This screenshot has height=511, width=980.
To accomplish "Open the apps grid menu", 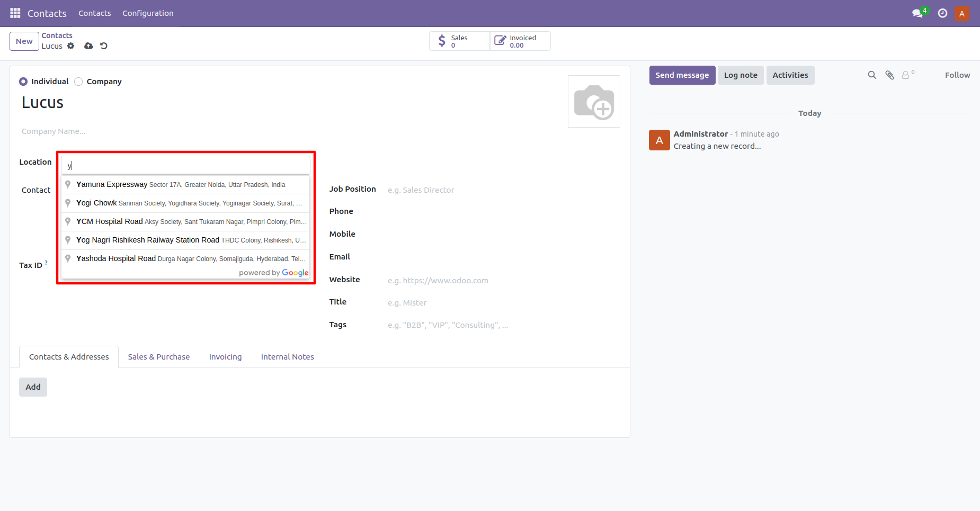I will coord(15,13).
